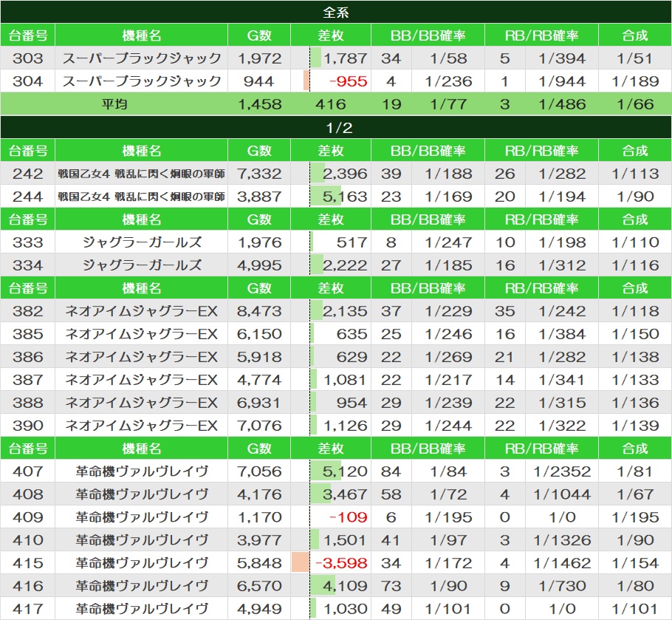Click the 全系 section header
Viewport: 672px width, 620px height.
click(x=336, y=12)
